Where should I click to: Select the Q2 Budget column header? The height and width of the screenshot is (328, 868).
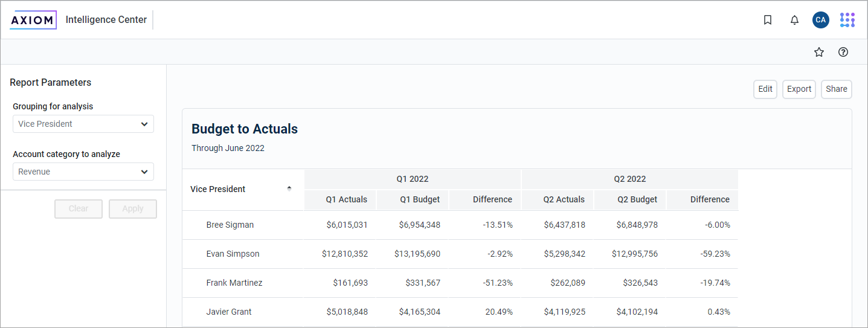click(637, 199)
